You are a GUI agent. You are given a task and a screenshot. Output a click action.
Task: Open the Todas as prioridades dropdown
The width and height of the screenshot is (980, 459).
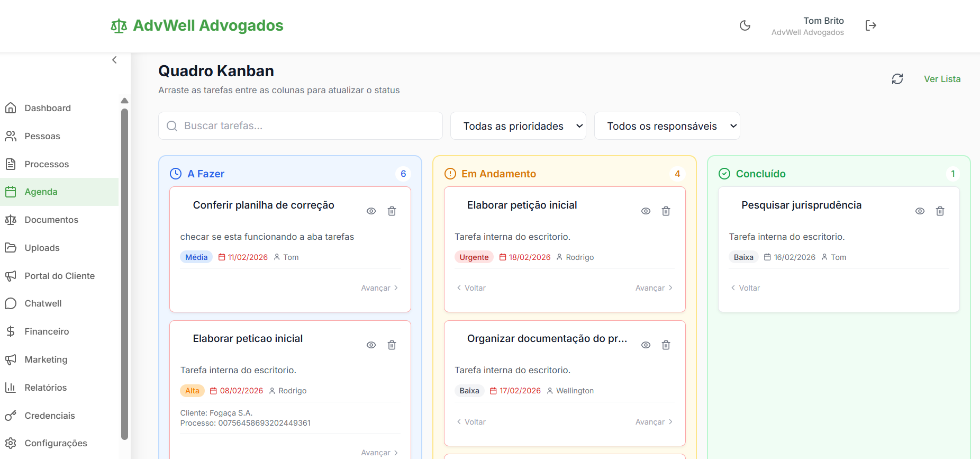(518, 126)
